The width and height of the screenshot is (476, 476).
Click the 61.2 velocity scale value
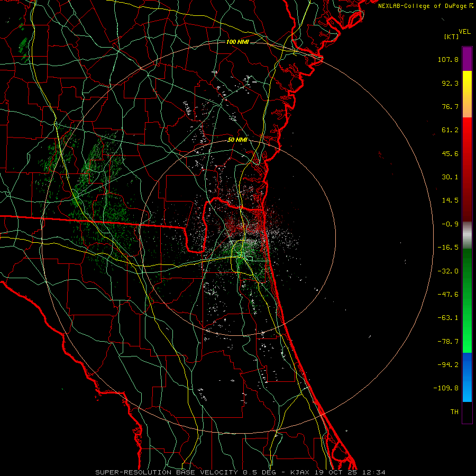(x=450, y=130)
